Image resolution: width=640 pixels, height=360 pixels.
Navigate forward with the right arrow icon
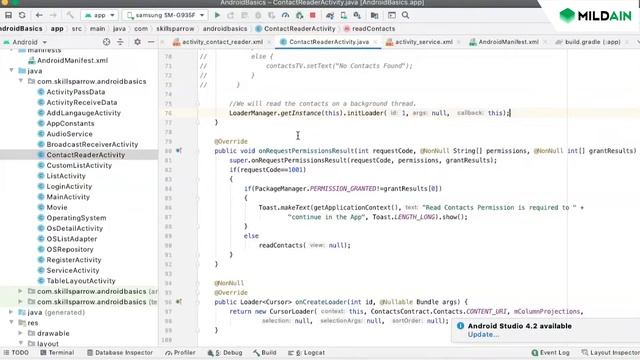[x=53, y=15]
